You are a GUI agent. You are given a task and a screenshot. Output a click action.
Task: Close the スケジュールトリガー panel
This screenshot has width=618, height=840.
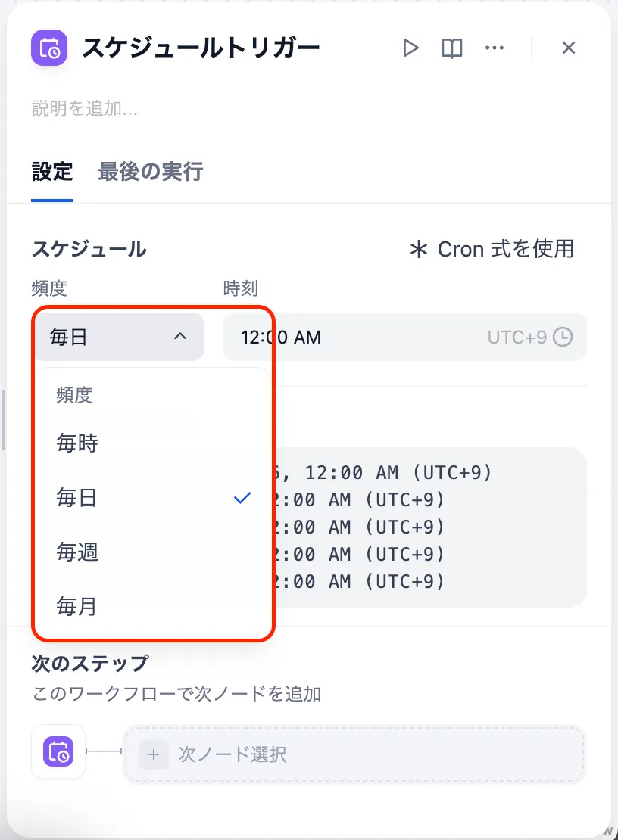pyautogui.click(x=569, y=48)
